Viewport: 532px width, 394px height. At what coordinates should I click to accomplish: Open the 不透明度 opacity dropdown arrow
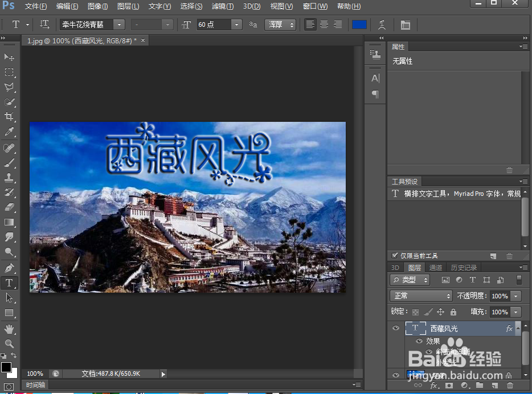pyautogui.click(x=515, y=296)
